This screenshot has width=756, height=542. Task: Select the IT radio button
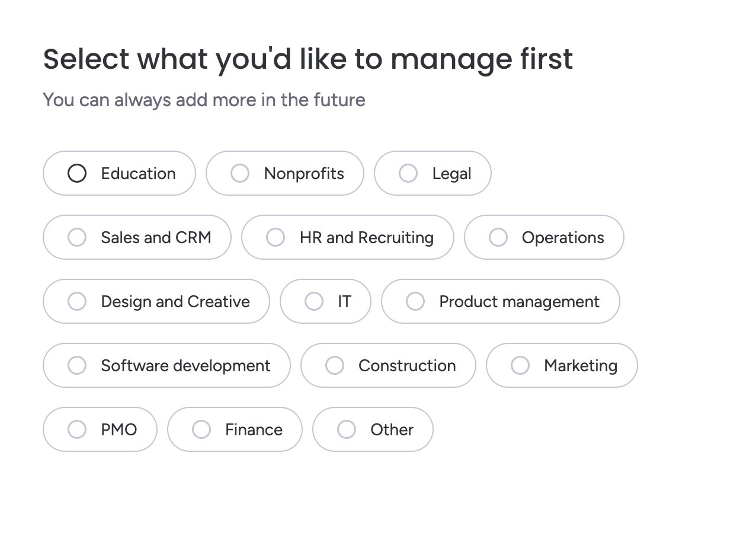click(x=313, y=301)
